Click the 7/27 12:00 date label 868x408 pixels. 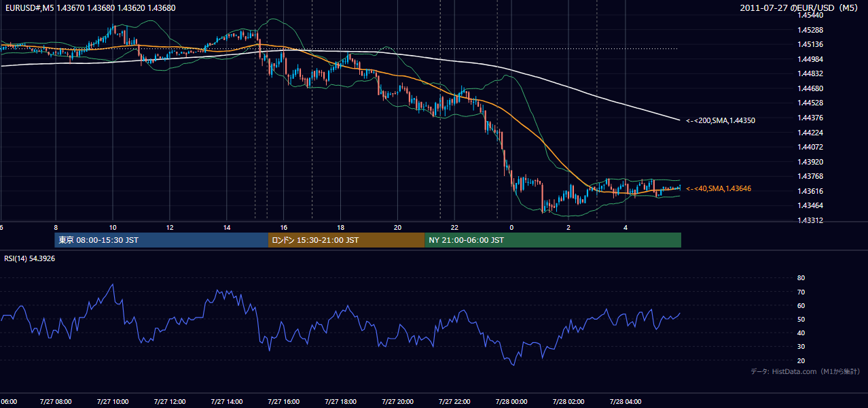coord(170,402)
